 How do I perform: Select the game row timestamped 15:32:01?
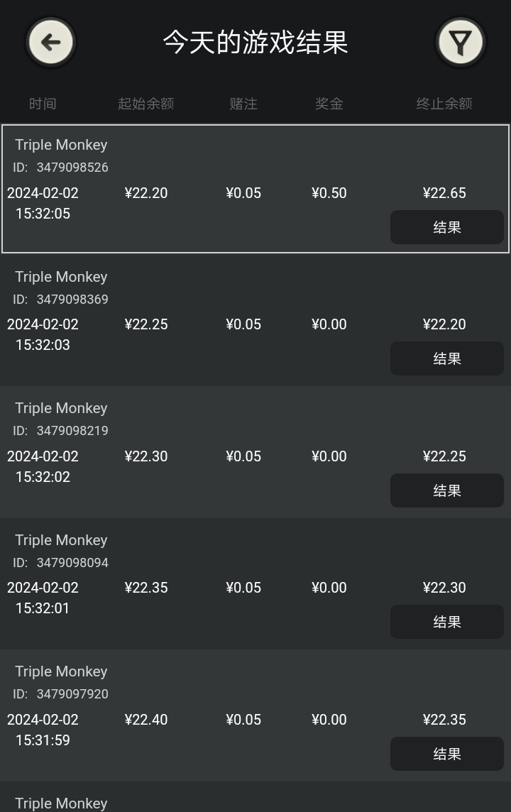(255, 583)
